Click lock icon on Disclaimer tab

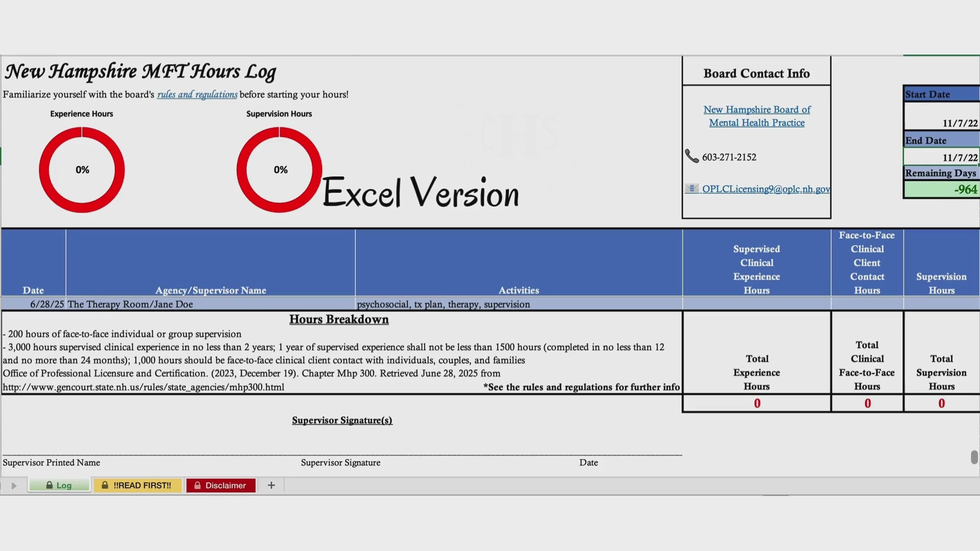click(x=198, y=485)
